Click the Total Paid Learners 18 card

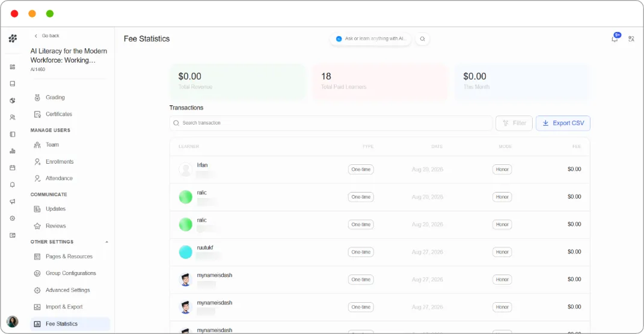[380, 81]
